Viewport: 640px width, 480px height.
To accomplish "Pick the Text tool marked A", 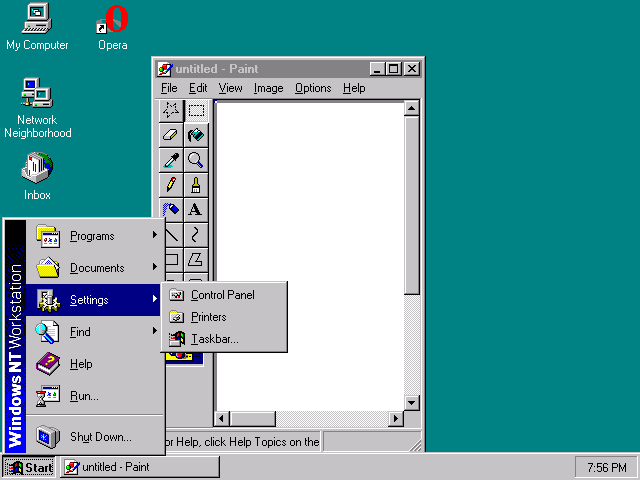I will pos(196,210).
